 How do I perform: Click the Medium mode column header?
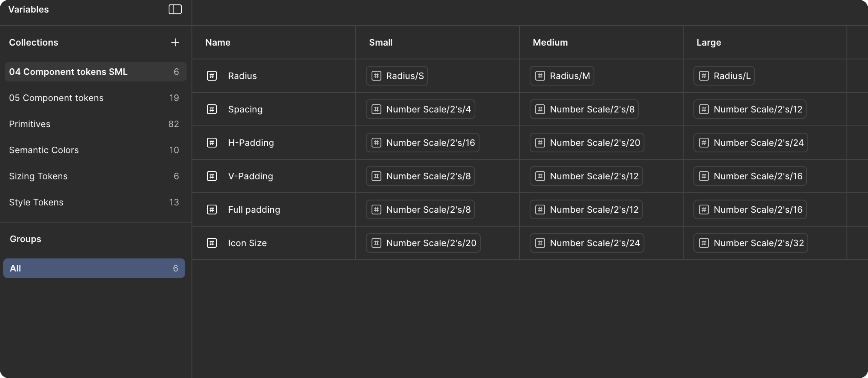[550, 43]
